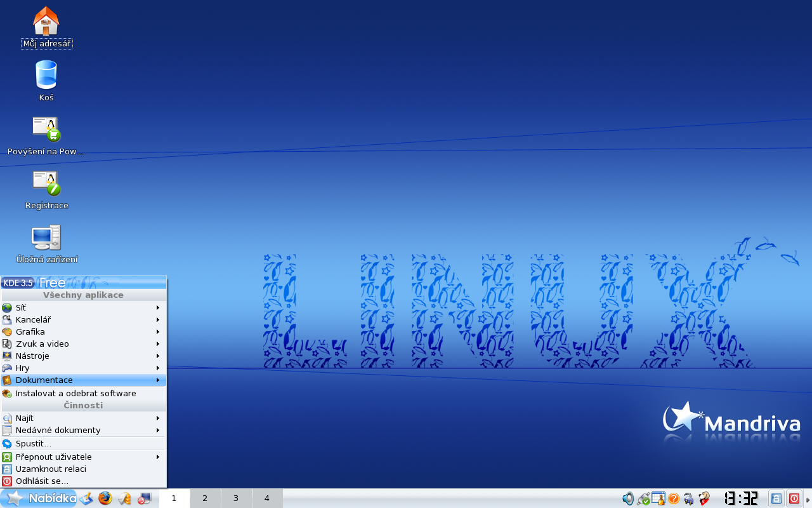Image resolution: width=812 pixels, height=508 pixels.
Task: Open the Najít submenu
Action: click(x=83, y=418)
